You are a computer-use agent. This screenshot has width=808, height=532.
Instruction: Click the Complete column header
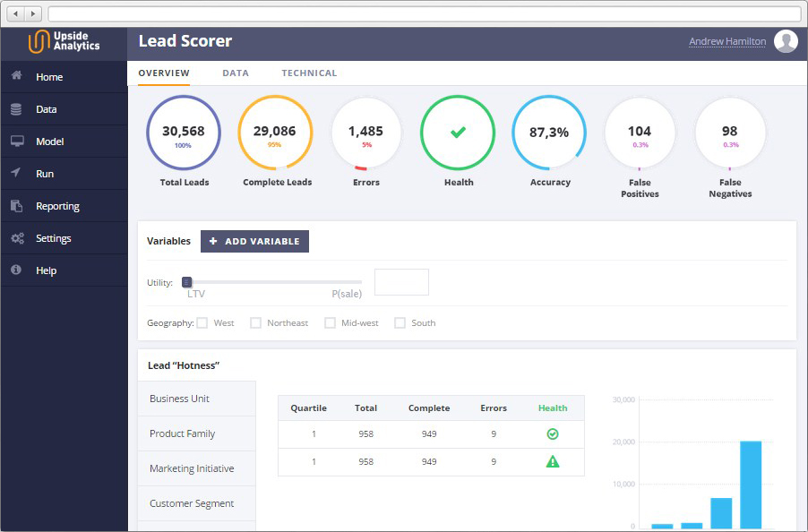point(429,408)
